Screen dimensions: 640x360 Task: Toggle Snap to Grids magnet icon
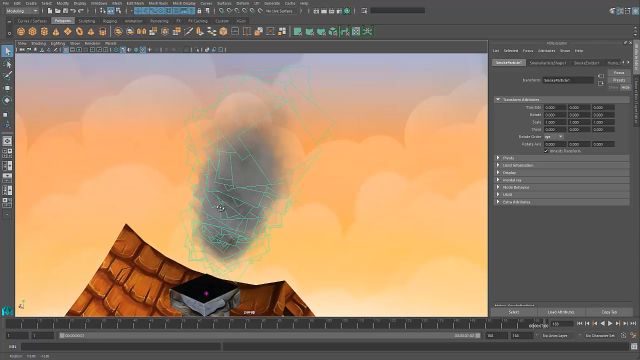tap(222, 11)
